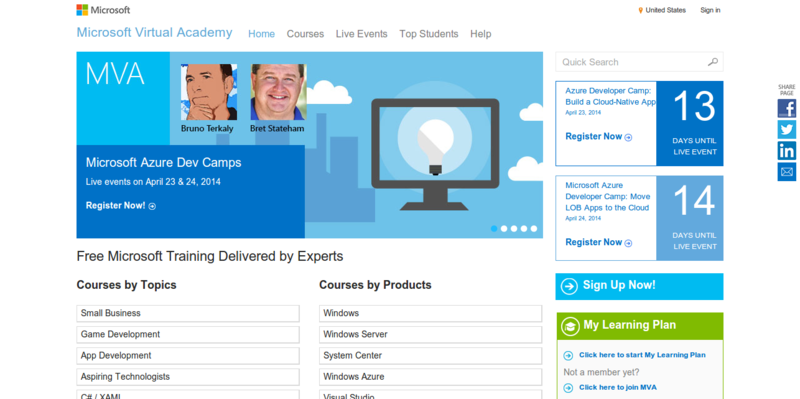Click Sign Up Now button
This screenshot has height=399, width=800.
[x=639, y=286]
